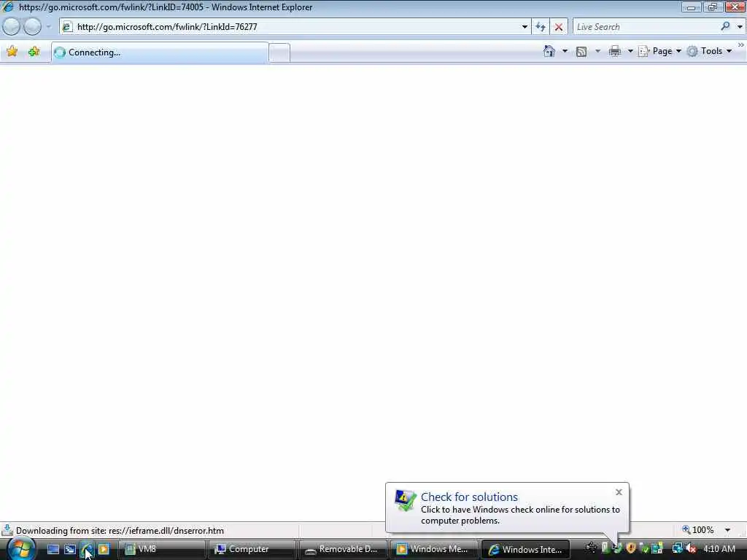Screen dimensions: 747x560
Task: Click the 100% zoom level button
Action: pos(698,530)
